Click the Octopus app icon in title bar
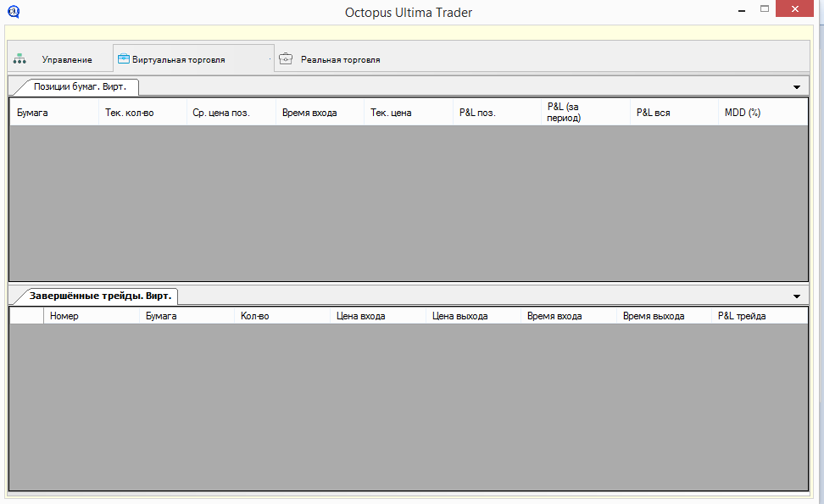 (14, 12)
